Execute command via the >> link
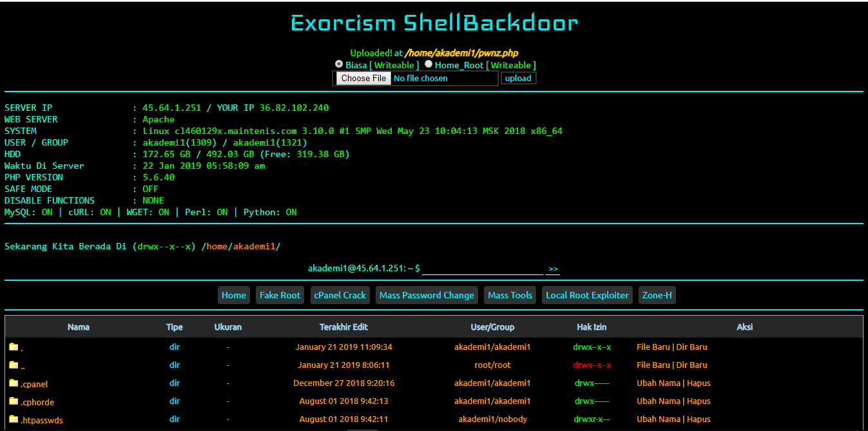868x431 pixels. coord(552,269)
